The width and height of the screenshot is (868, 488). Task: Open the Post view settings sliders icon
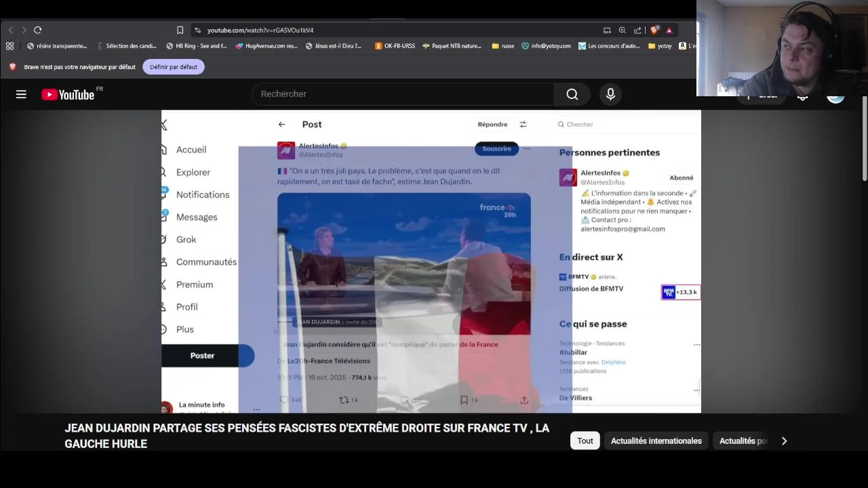pos(523,124)
